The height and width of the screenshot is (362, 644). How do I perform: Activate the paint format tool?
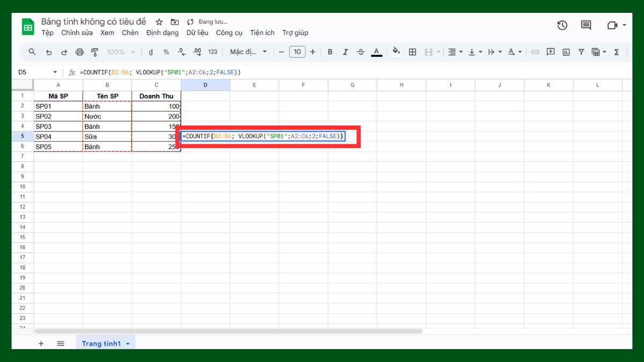pyautogui.click(x=94, y=52)
